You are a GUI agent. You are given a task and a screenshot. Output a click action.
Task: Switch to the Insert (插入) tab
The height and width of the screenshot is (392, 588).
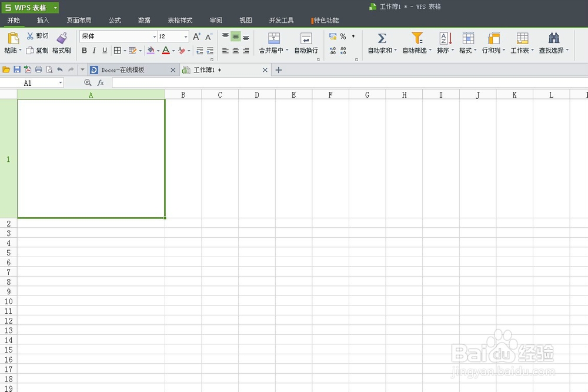tap(43, 20)
